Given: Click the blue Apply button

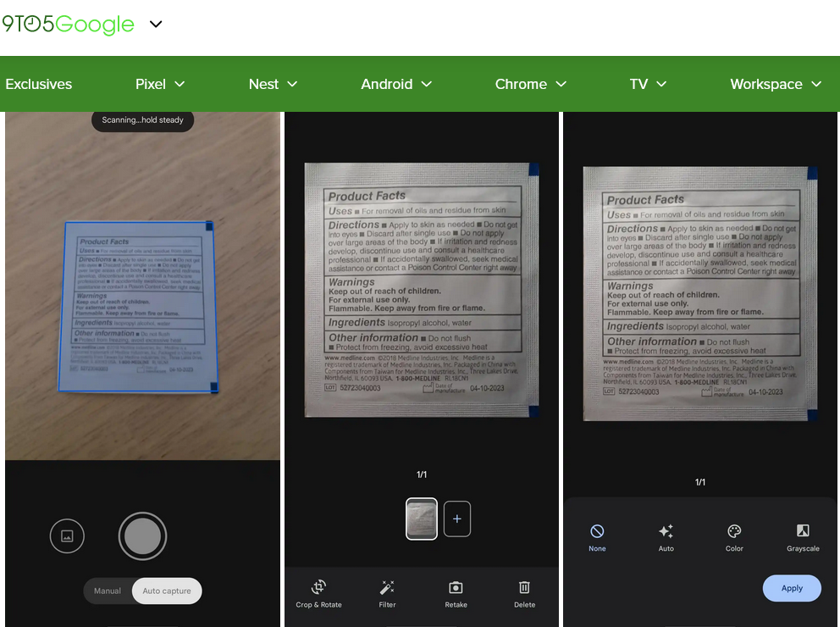Looking at the screenshot, I should [792, 588].
